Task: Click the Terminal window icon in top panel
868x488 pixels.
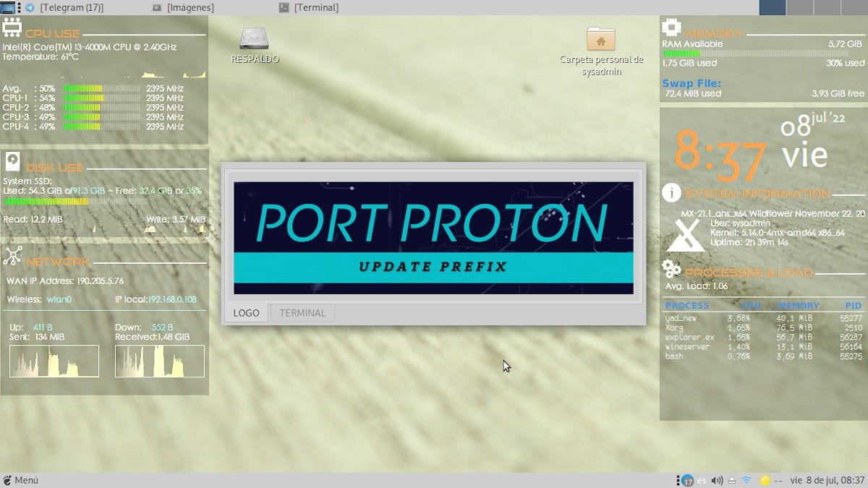Action: (x=284, y=8)
